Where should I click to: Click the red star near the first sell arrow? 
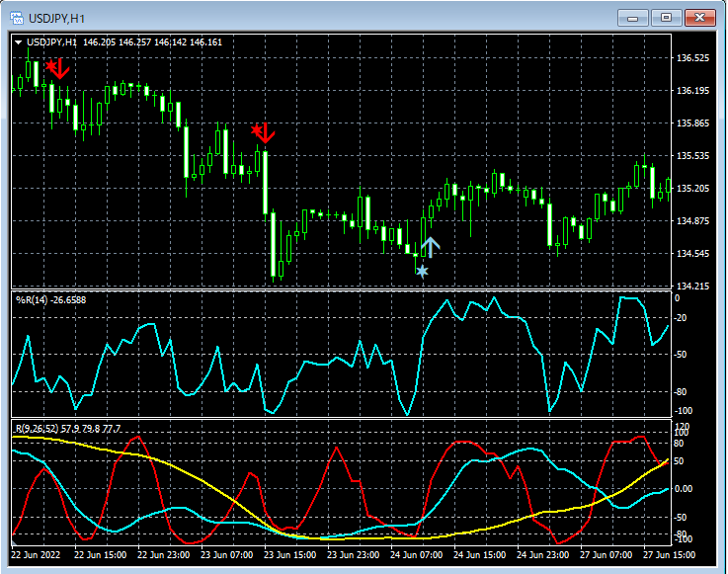[x=50, y=65]
